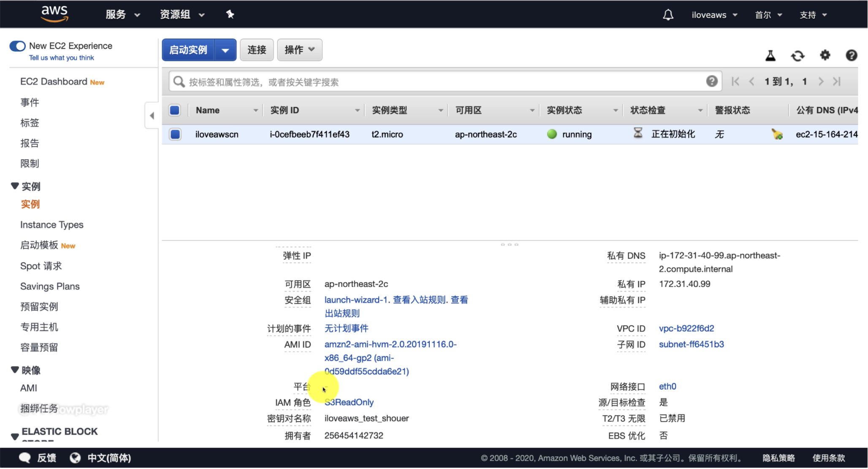The width and height of the screenshot is (868, 469).
Task: Open the 资源组 resource groups menu
Action: [182, 14]
